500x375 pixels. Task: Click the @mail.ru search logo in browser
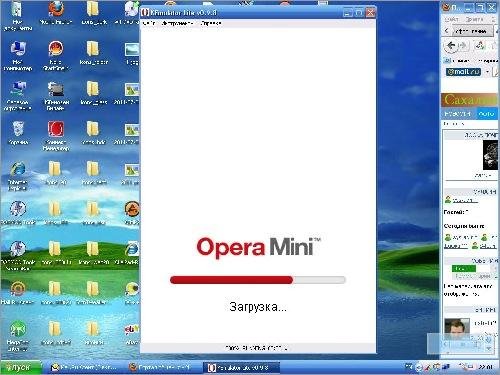point(463,72)
